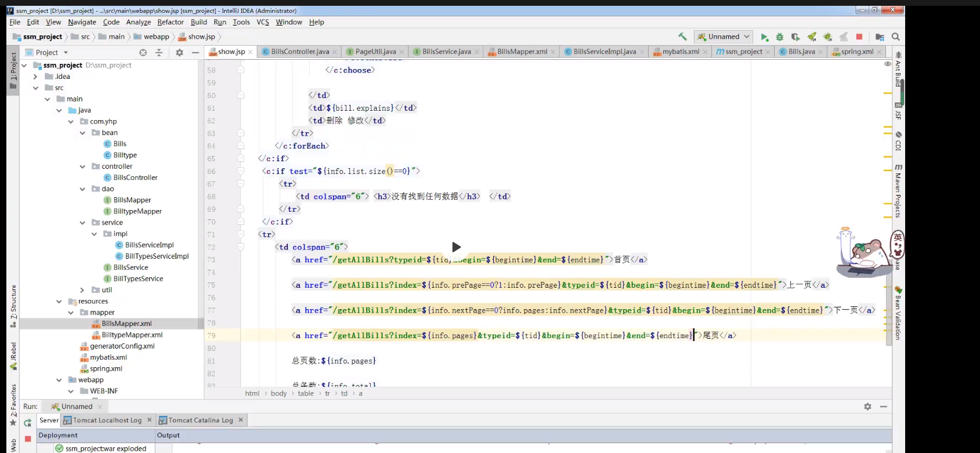This screenshot has width=980, height=453.
Task: Expand the .idea folder
Action: click(35, 77)
